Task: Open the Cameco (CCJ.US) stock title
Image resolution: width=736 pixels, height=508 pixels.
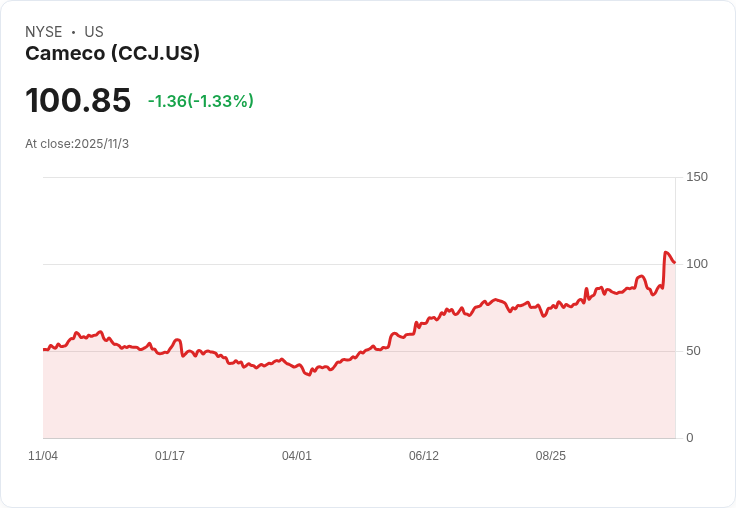Action: coord(112,54)
